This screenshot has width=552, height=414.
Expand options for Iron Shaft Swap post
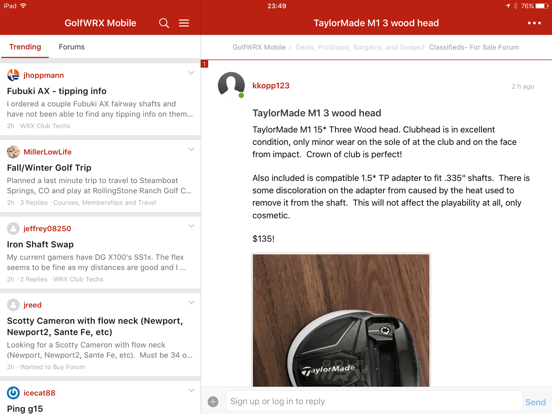tap(191, 226)
